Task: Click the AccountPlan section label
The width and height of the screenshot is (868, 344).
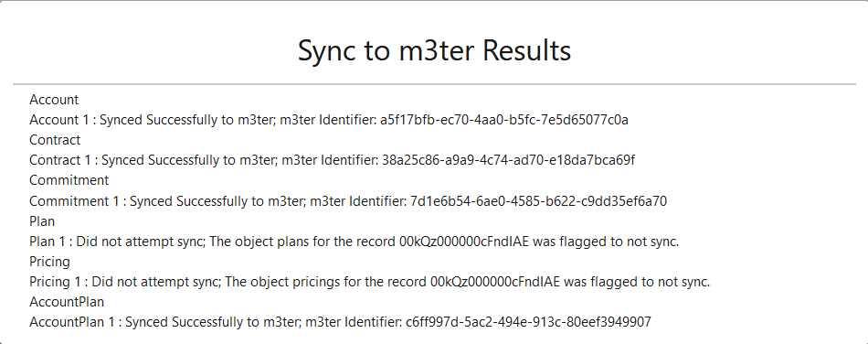Action: click(x=67, y=302)
